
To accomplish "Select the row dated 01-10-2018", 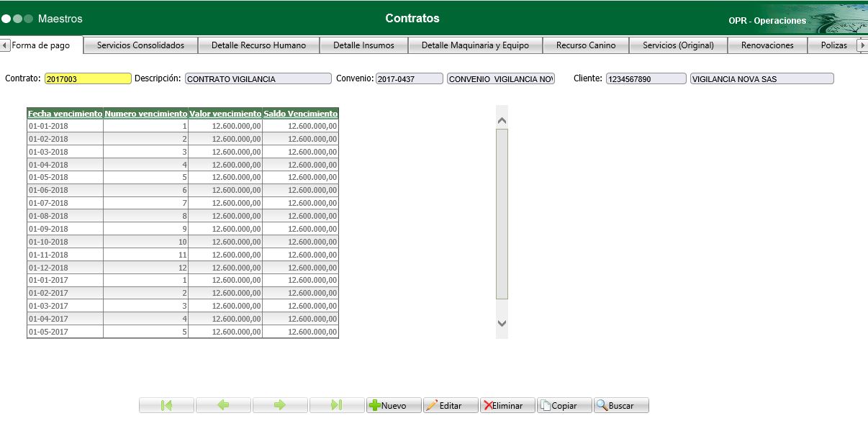I will (183, 242).
